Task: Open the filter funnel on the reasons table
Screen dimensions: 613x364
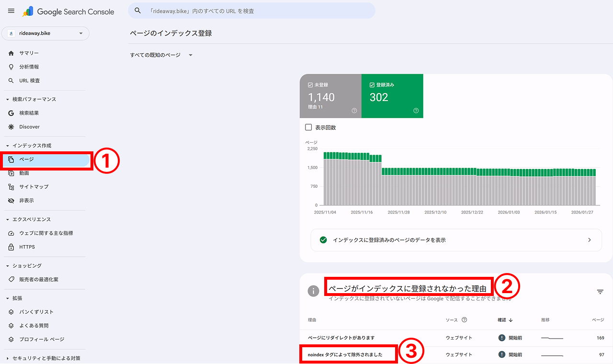Action: 600,291
